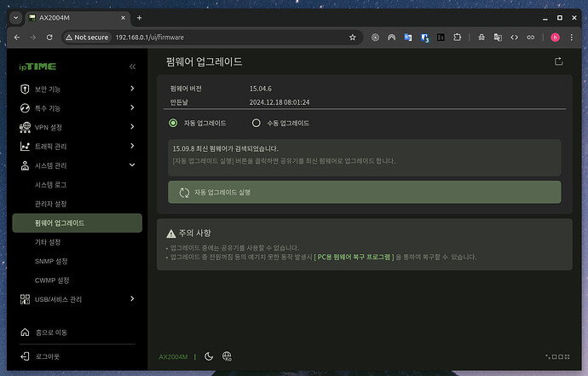The width and height of the screenshot is (588, 376).
Task: Open SNMP 설정 submenu item
Action: [51, 261]
